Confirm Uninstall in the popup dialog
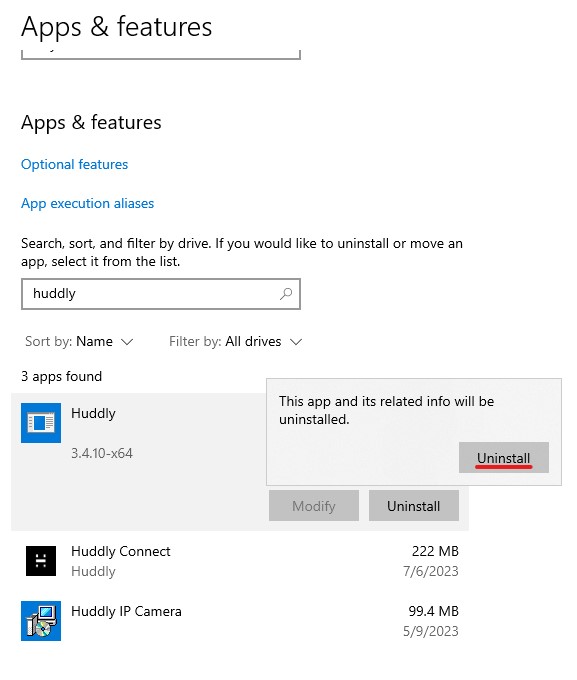Image resolution: width=577 pixels, height=680 pixels. [x=504, y=458]
